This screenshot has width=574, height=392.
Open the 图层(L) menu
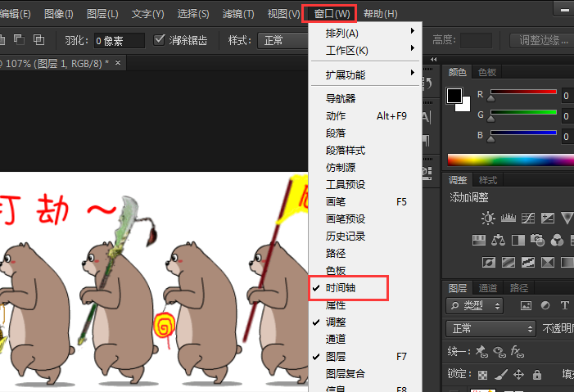click(102, 14)
